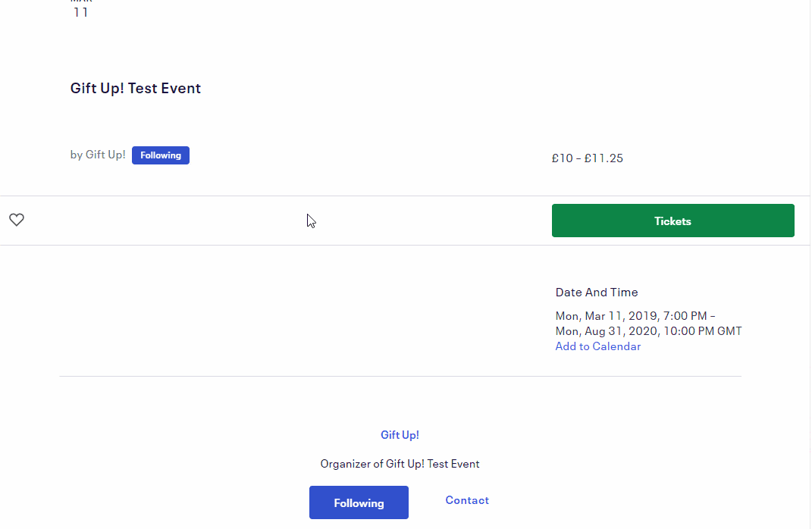Image resolution: width=812 pixels, height=529 pixels.
Task: Click the Date And Time heading
Action: pyautogui.click(x=597, y=293)
